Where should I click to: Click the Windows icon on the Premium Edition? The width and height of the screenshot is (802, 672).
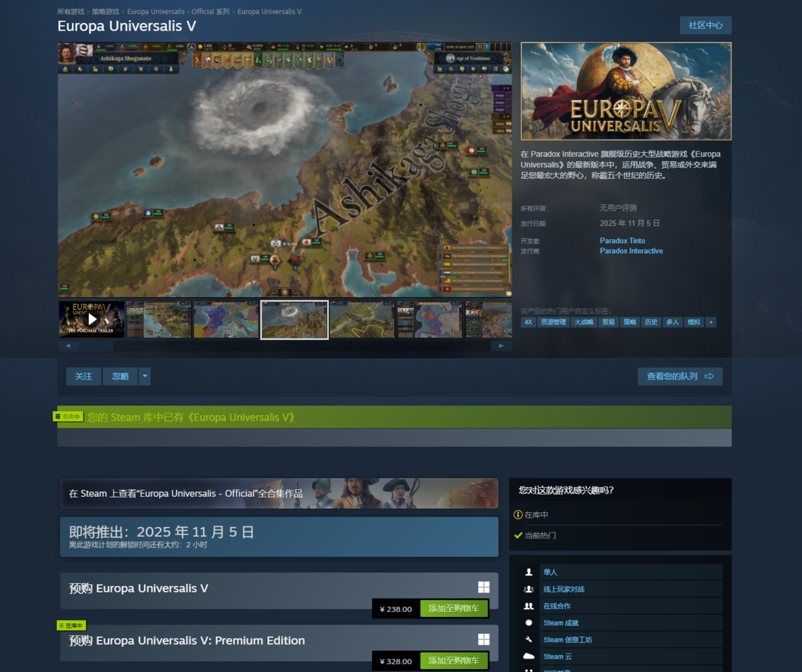coord(483,639)
